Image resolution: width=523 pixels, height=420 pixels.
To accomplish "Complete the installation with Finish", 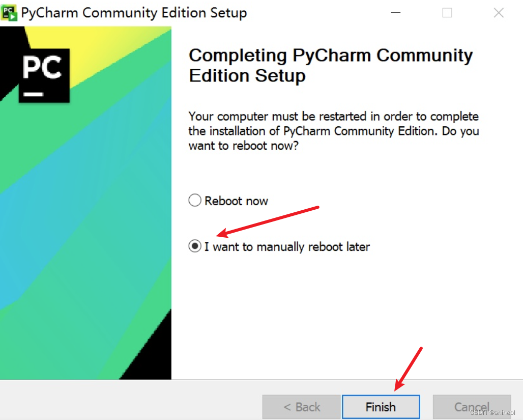I will pos(381,407).
